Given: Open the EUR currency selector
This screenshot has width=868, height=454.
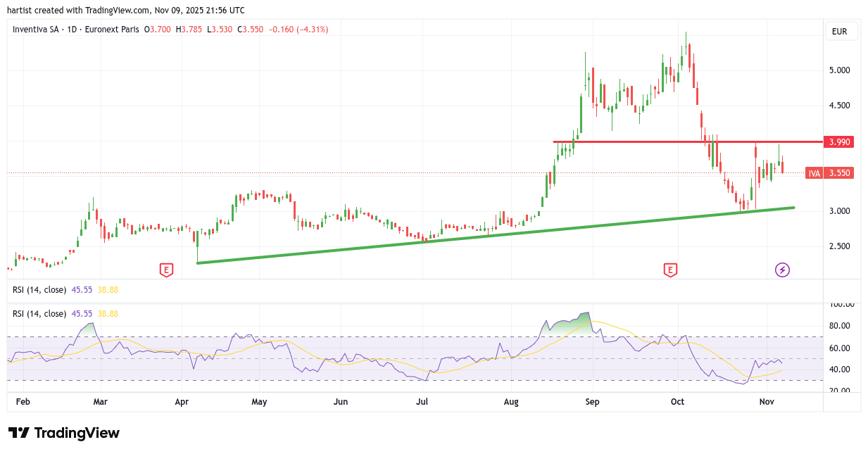Looking at the screenshot, I should tap(839, 32).
